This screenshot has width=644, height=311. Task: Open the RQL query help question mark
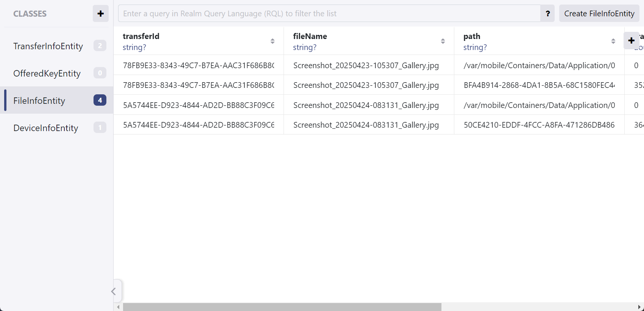(x=547, y=14)
